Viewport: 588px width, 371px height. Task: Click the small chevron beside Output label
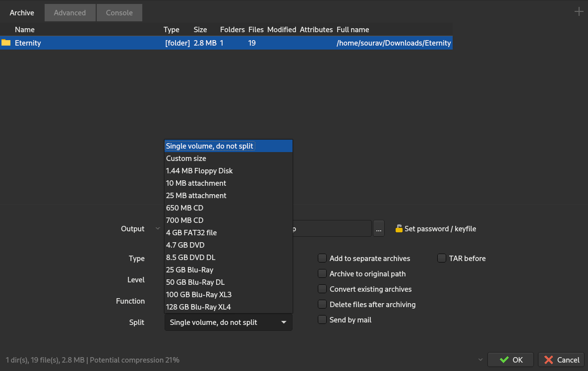[x=158, y=229]
